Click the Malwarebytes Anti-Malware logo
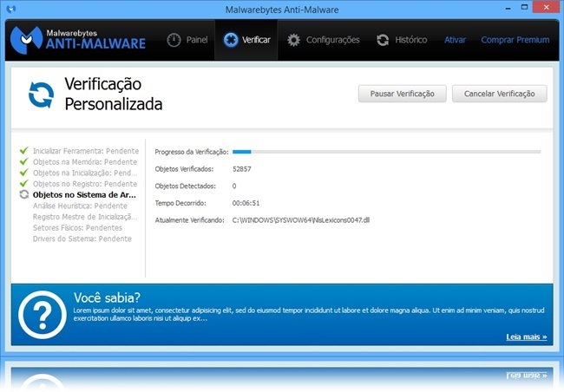This screenshot has height=392, width=564. point(78,40)
